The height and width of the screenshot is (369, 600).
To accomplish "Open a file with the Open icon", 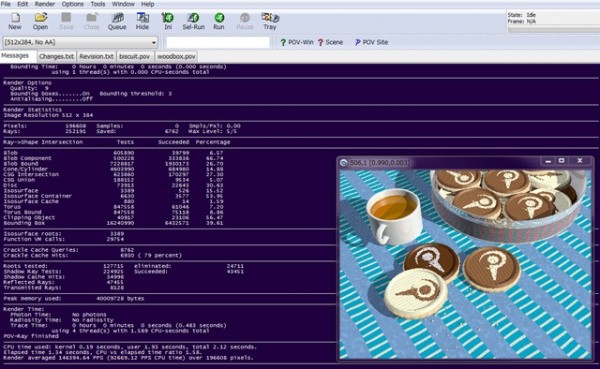I will point(40,21).
